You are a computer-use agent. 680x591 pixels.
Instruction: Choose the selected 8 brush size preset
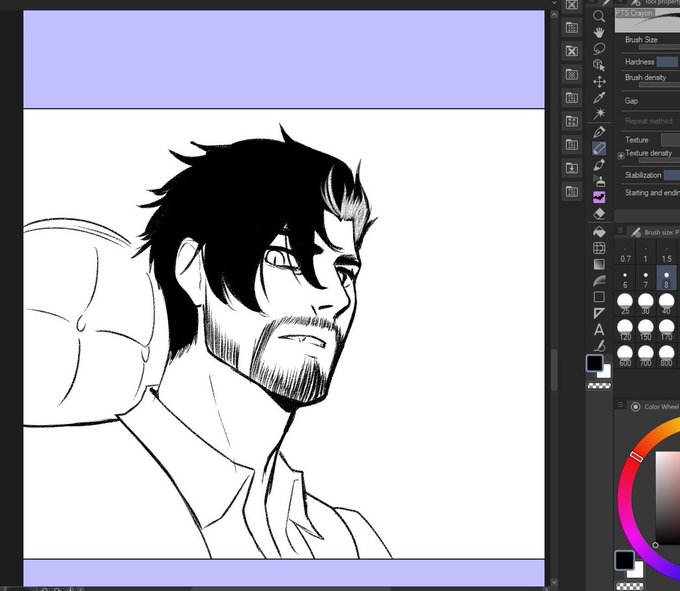[x=667, y=278]
